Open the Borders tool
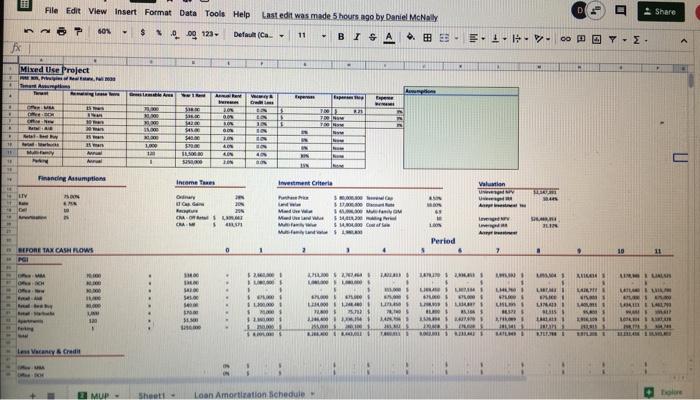The width and height of the screenshot is (700, 400). pos(427,38)
